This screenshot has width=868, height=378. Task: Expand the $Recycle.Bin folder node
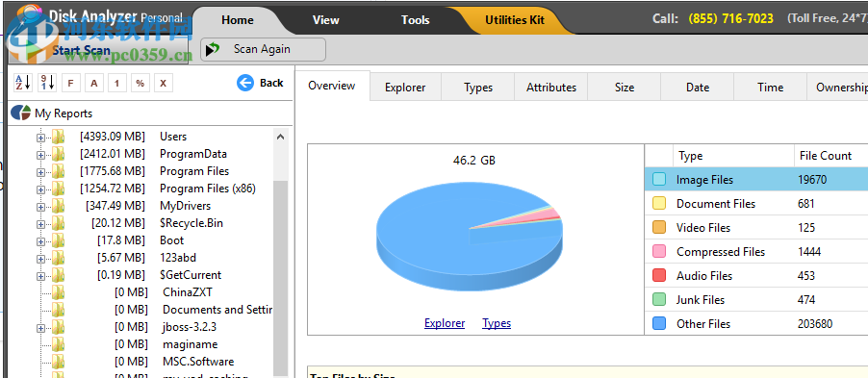tap(40, 224)
